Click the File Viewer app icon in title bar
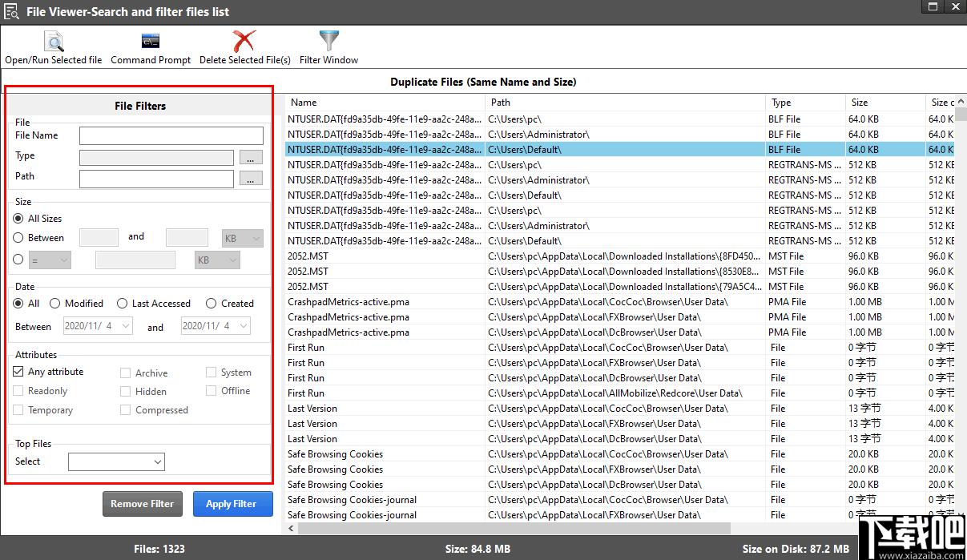This screenshot has height=560, width=967. pos(12,11)
